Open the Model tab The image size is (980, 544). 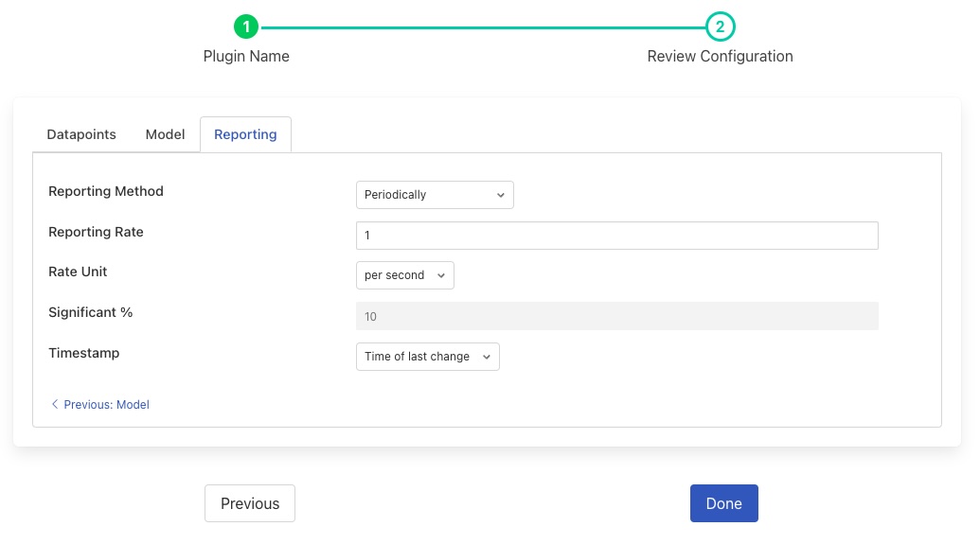165,134
